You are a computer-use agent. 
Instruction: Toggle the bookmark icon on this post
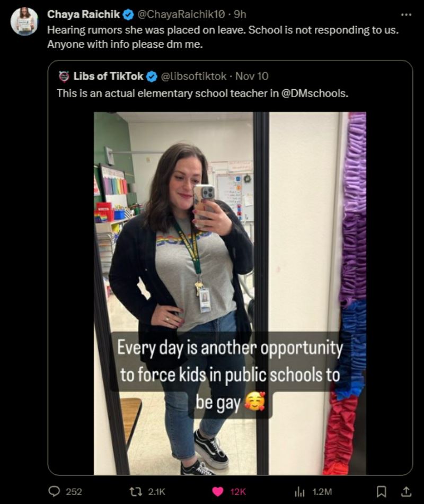click(x=381, y=491)
